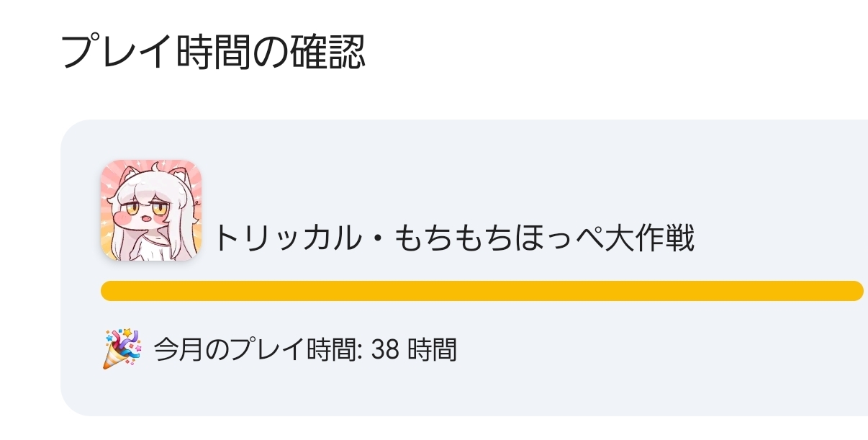Image resolution: width=868 pixels, height=440 pixels.
Task: Click the party popper emoji icon
Action: pos(120,349)
